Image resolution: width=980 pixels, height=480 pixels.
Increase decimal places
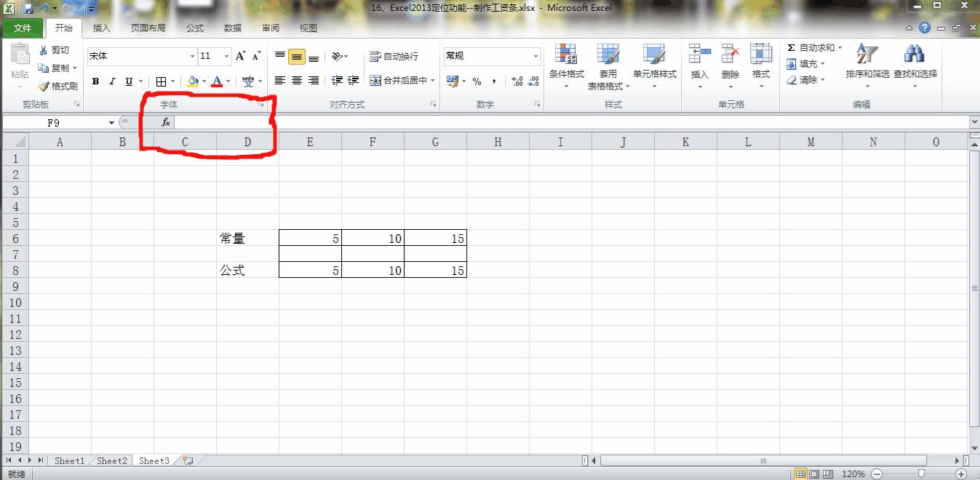(517, 81)
